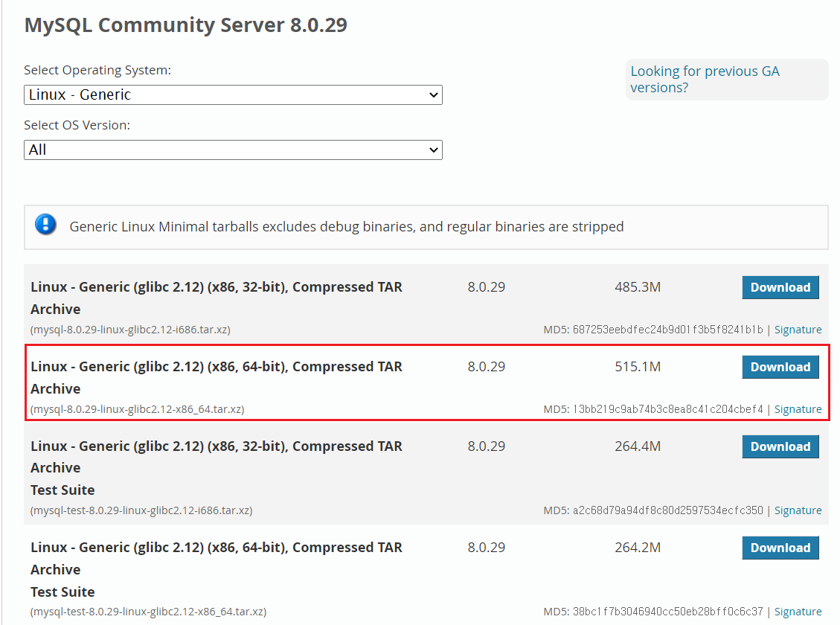Open Signature link for i686.tar.xz archive

[x=798, y=330]
